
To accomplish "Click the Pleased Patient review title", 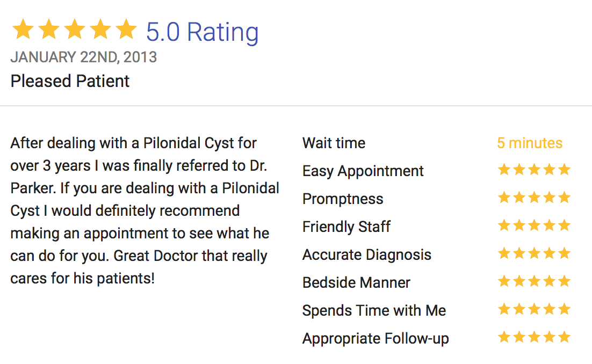I will point(70,82).
